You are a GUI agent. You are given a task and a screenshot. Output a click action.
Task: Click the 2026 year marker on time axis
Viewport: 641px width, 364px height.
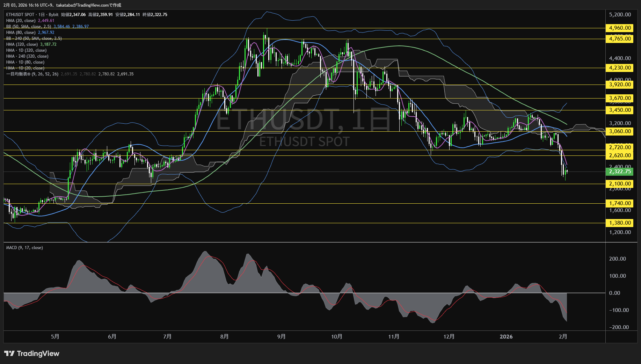[506, 337]
